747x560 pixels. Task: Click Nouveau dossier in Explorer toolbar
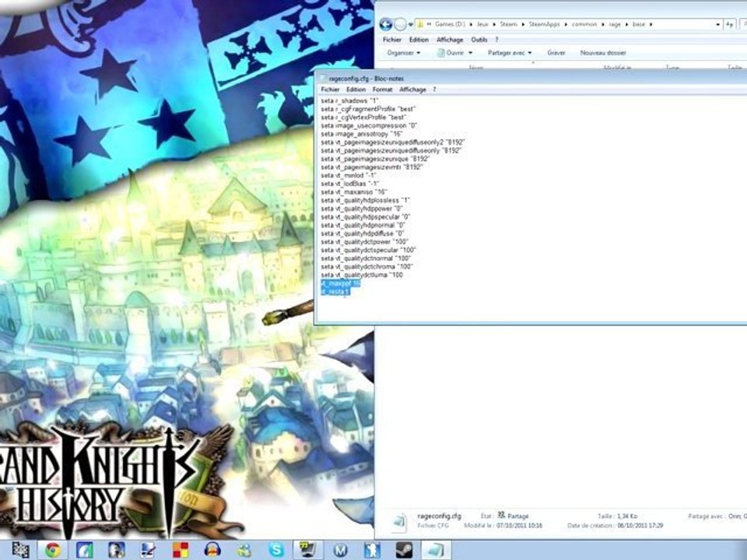[x=603, y=53]
